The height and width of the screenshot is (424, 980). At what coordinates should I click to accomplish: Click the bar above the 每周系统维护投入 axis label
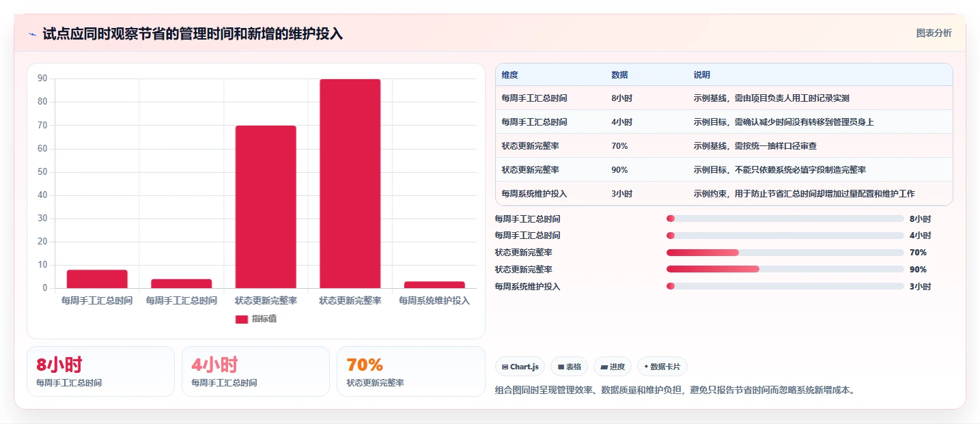point(434,285)
